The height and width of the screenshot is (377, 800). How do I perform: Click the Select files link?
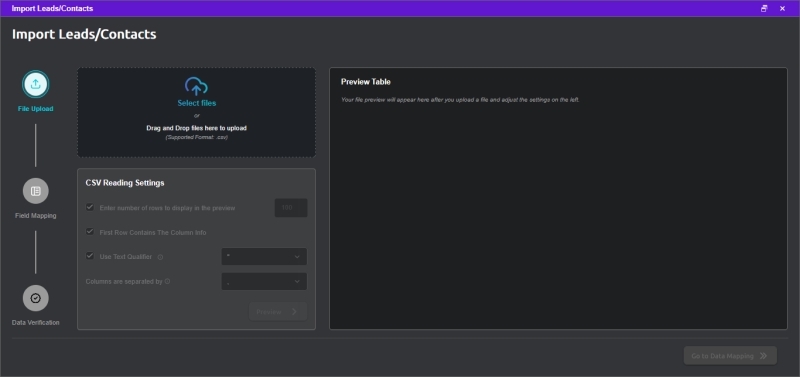(196, 103)
